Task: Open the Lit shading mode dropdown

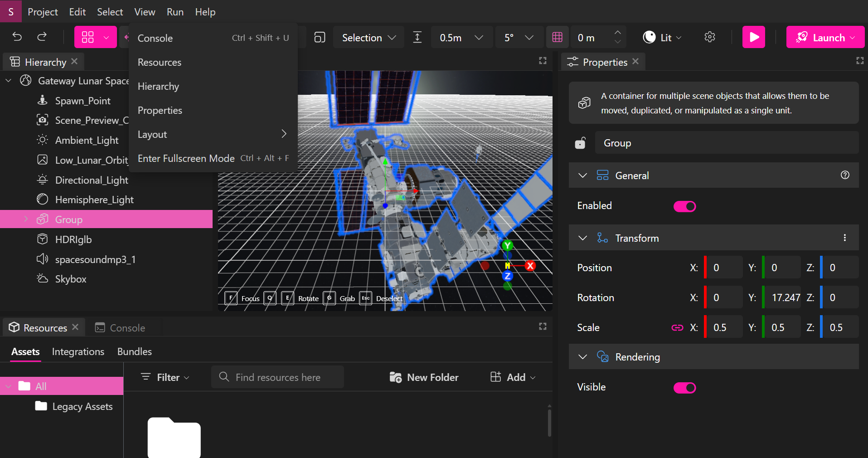Action: tap(662, 38)
